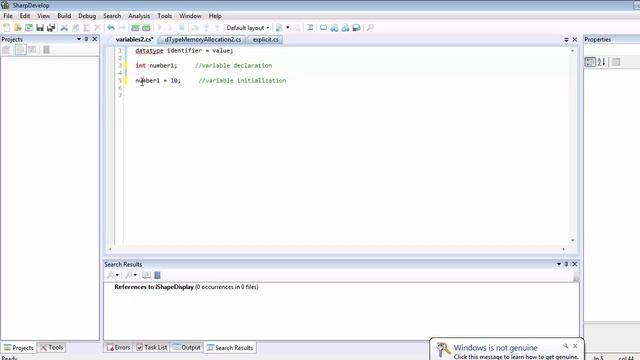This screenshot has height=360, width=640.
Task: Click the Copy toolbar icon
Action: (76, 28)
